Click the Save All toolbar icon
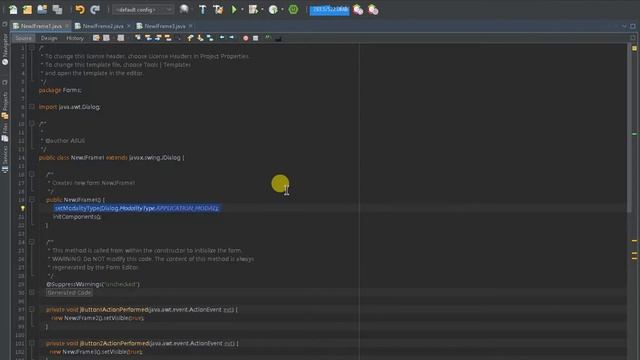 point(57,9)
